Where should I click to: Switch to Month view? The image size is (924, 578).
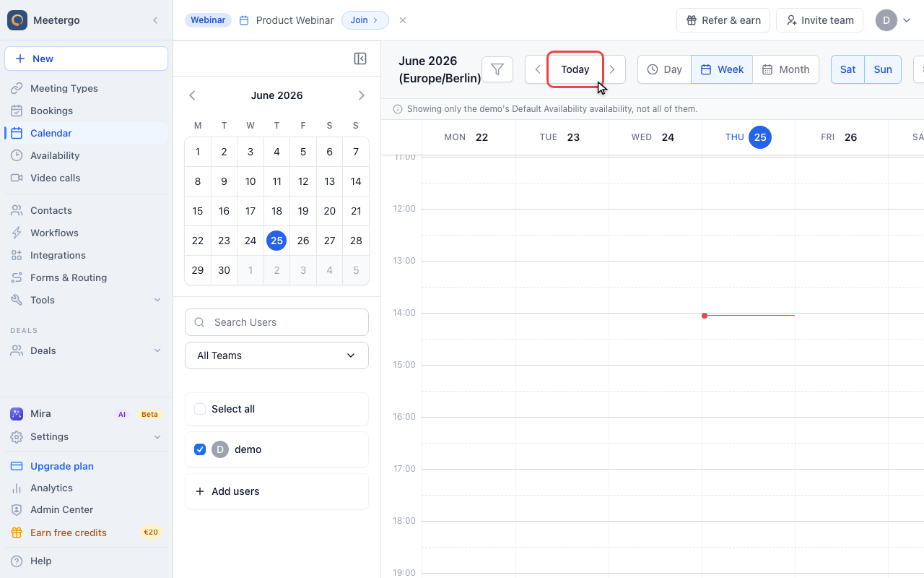coord(786,69)
